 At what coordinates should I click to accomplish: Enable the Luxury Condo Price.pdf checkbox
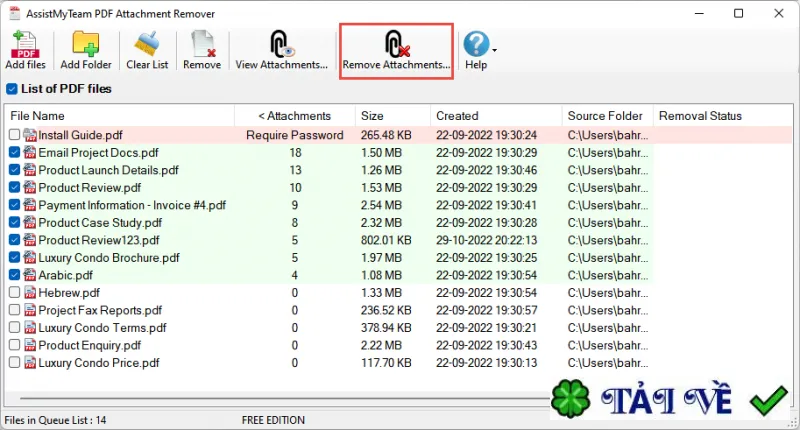[14, 363]
